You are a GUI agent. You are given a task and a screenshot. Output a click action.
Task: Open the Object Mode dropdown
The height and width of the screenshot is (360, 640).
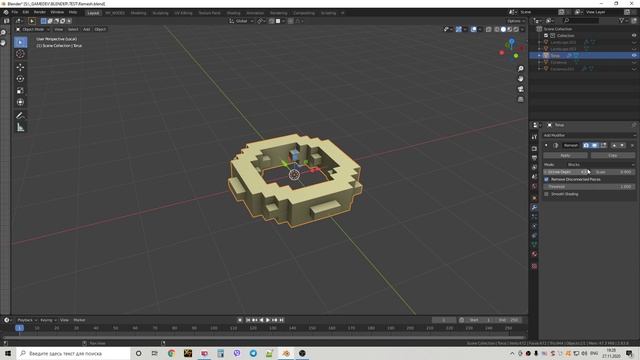(33, 29)
